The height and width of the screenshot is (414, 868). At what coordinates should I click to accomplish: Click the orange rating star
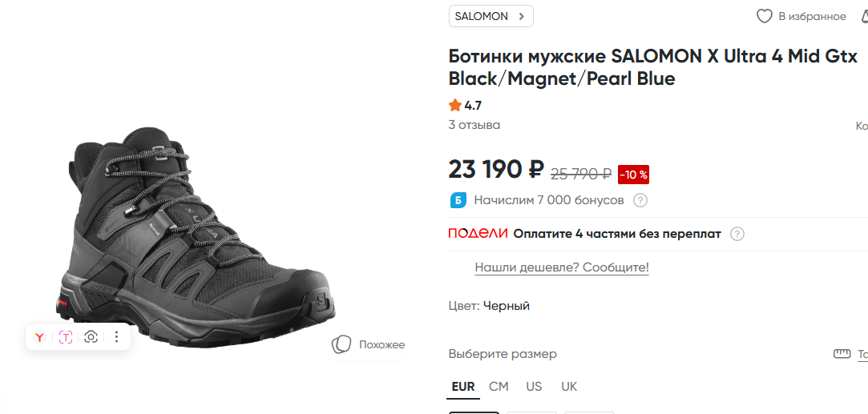455,105
